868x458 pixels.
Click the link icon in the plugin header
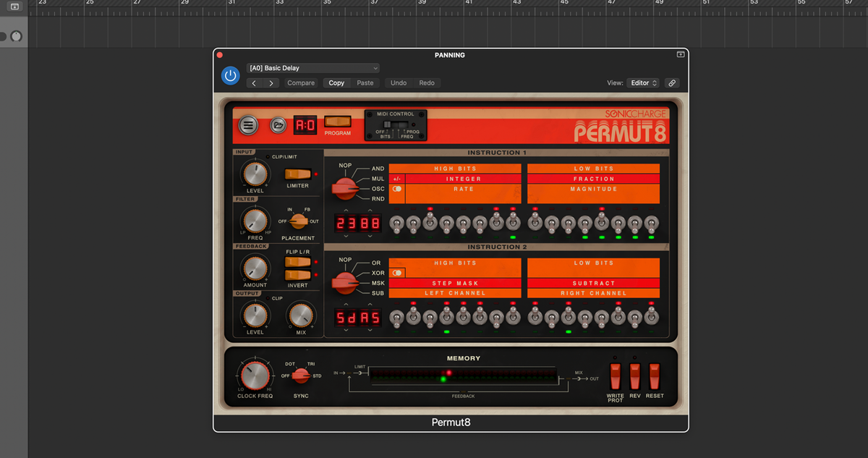point(671,82)
